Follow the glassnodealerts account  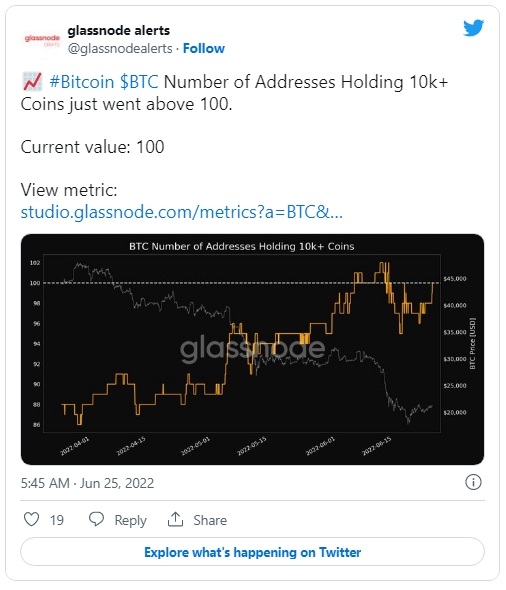coord(204,49)
